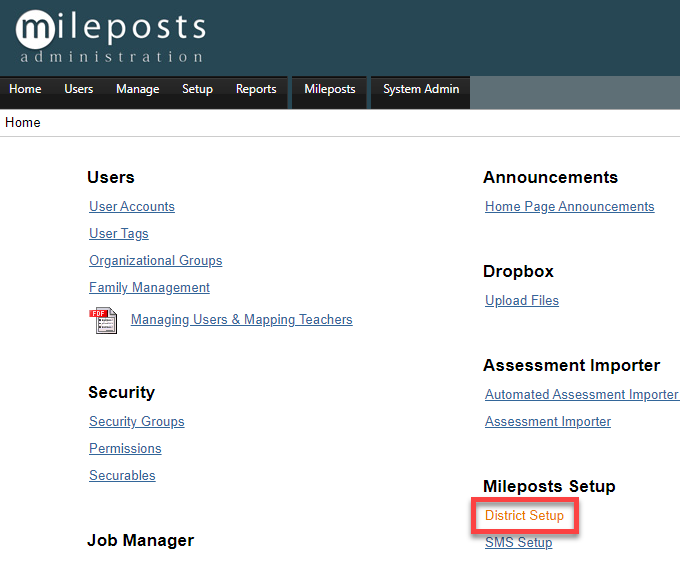Open the Manage menu
Image resolution: width=680 pixels, height=563 pixels.
coord(137,89)
